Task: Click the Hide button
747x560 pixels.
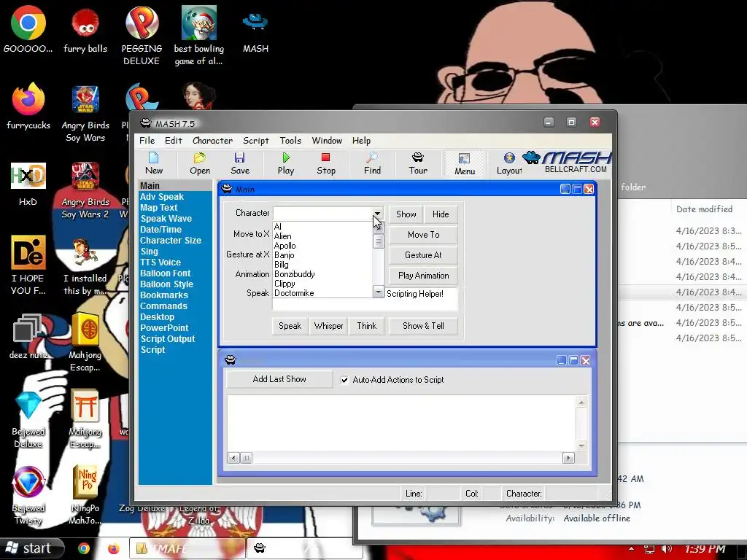Action: click(441, 214)
